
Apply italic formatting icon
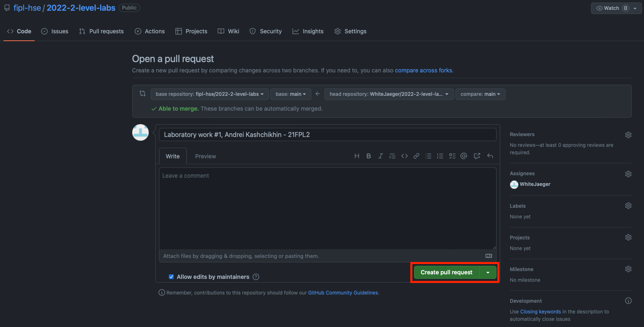coord(381,156)
